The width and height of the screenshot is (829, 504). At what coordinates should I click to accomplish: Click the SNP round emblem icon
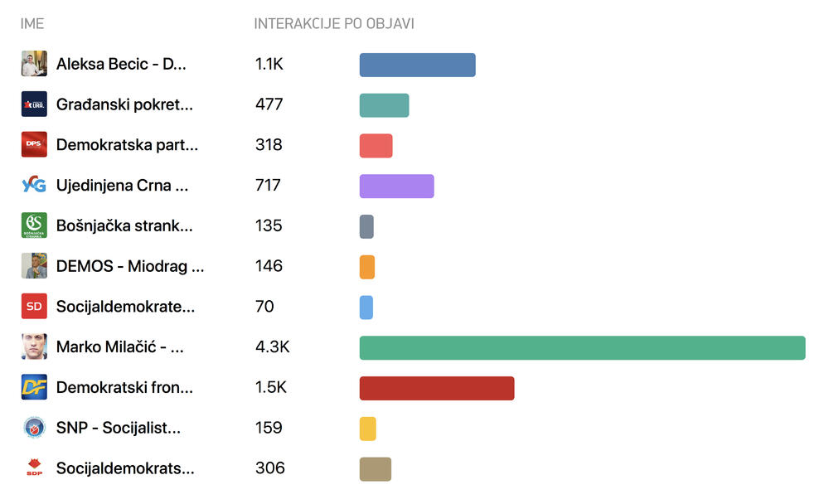tap(34, 428)
